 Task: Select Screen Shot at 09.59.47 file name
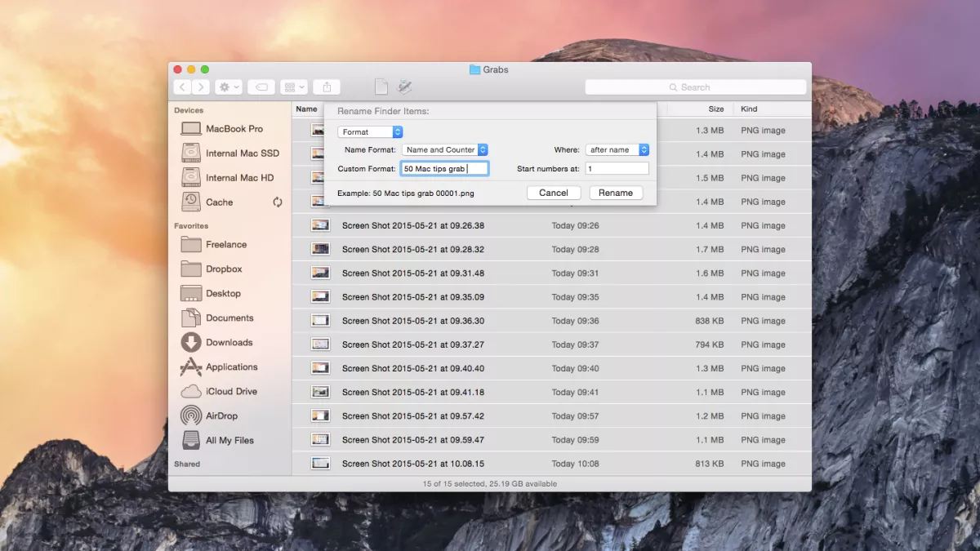pyautogui.click(x=413, y=439)
